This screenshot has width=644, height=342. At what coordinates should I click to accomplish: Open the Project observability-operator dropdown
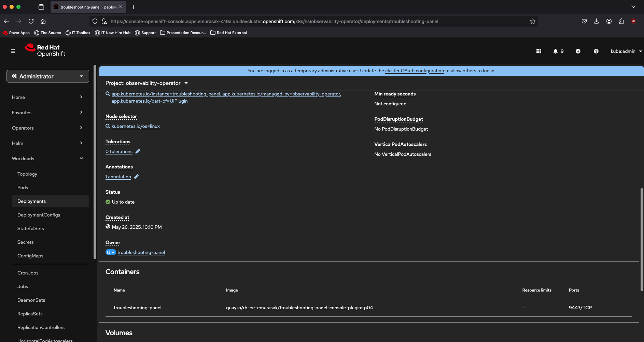coord(146,83)
